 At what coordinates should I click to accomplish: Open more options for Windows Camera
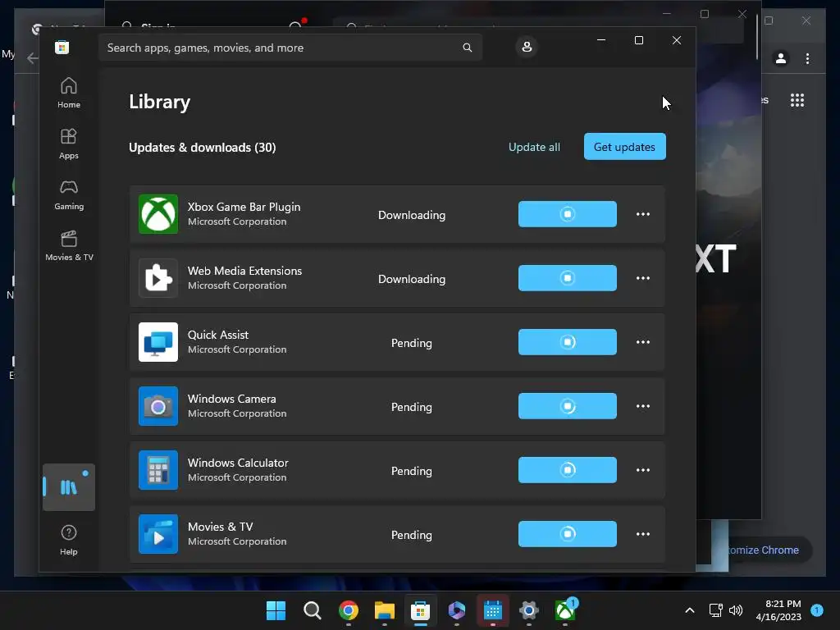tap(643, 406)
